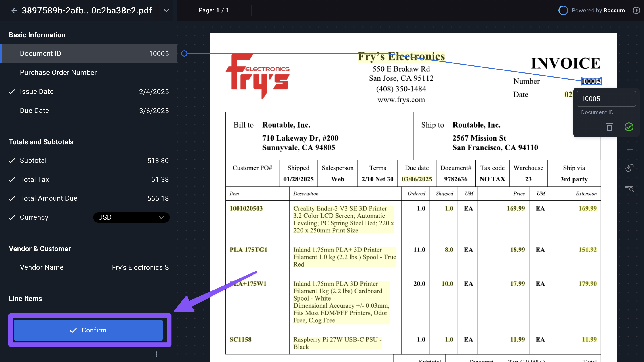Click the Raspberry Pi 27W USB-C PSU description
Image resolution: width=644 pixels, height=362 pixels.
[x=337, y=343]
